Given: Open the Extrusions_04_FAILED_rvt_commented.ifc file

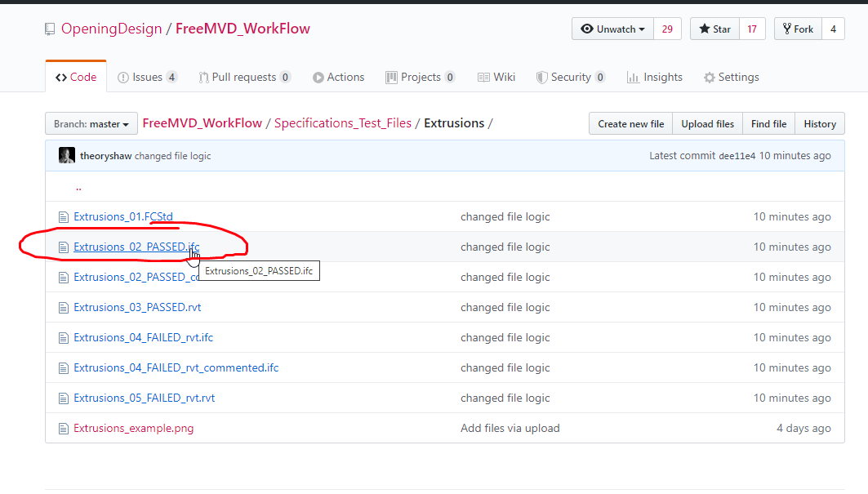Looking at the screenshot, I should point(176,367).
